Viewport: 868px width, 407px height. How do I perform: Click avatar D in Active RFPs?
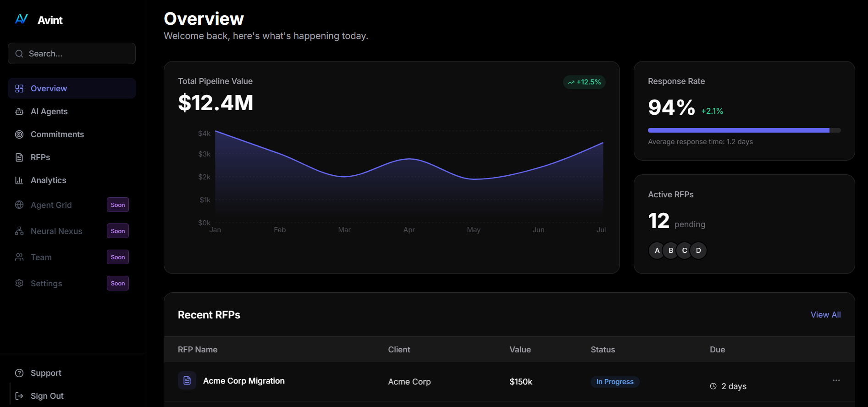[x=698, y=251]
